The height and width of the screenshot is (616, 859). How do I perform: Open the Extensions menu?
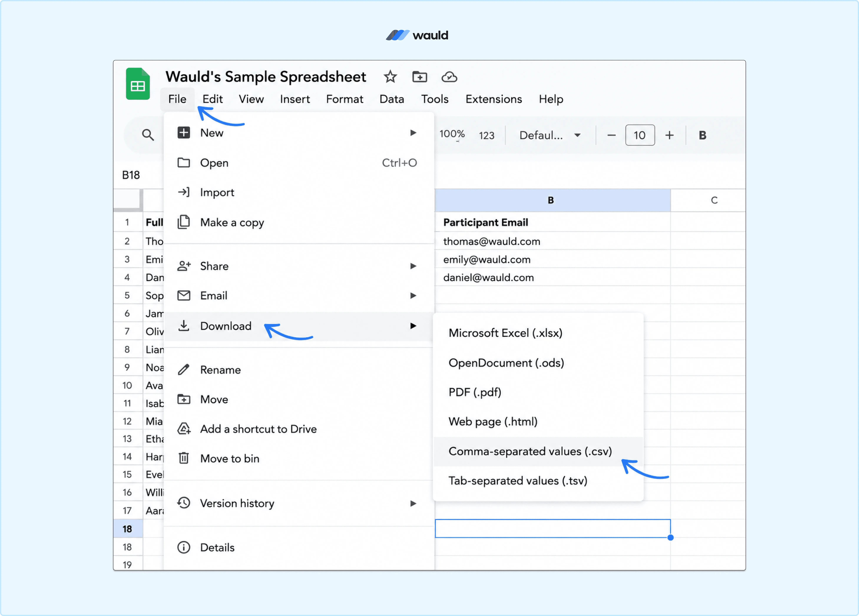pyautogui.click(x=494, y=99)
